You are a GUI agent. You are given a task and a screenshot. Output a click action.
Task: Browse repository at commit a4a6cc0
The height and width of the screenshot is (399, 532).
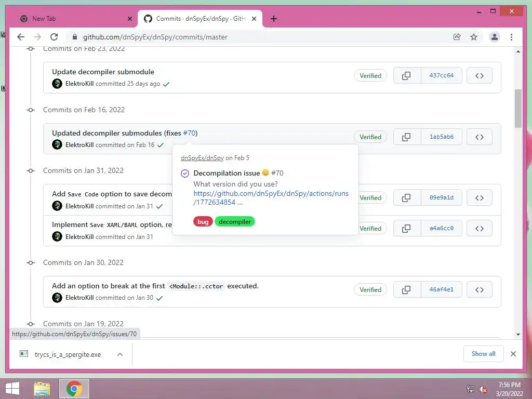[x=480, y=229]
